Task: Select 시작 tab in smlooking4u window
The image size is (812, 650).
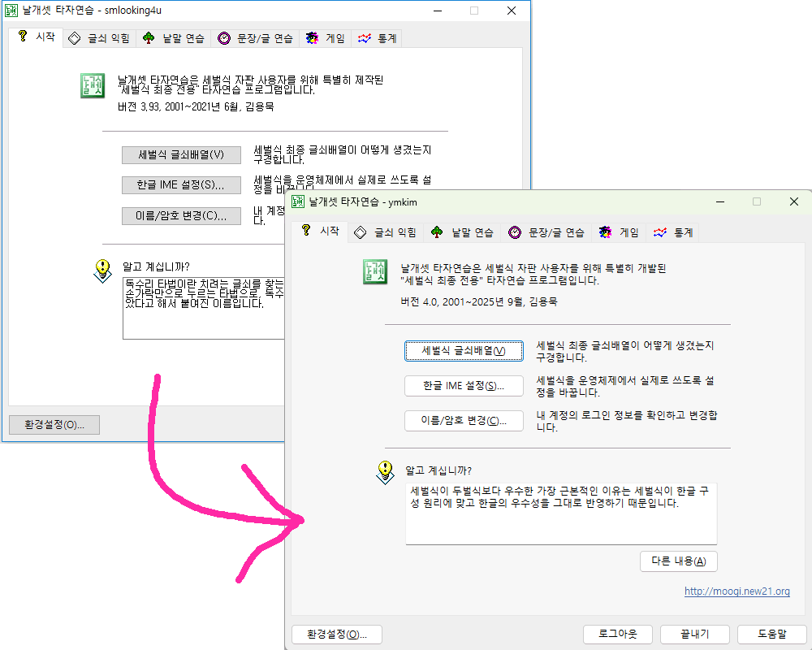Action: click(x=36, y=37)
